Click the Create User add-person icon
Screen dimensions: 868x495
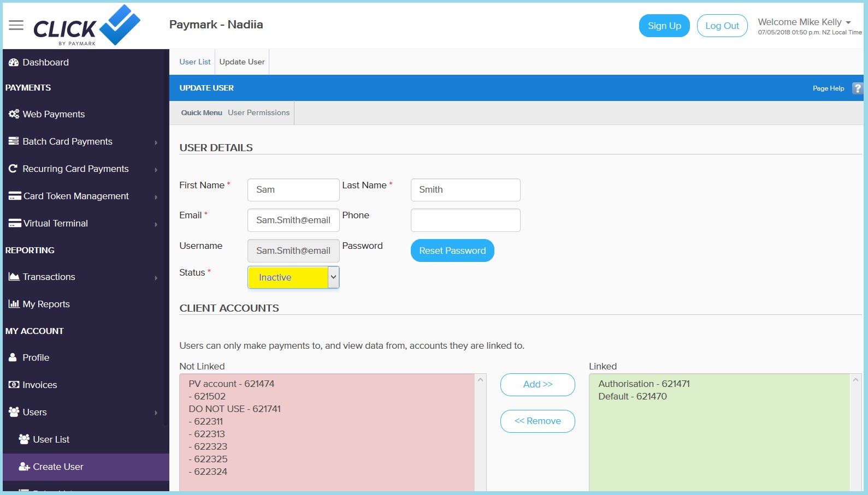coord(24,467)
